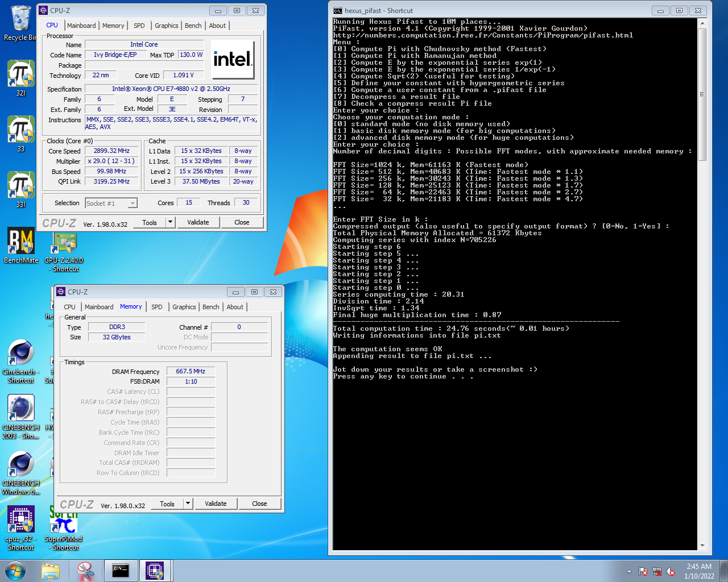The width and height of the screenshot is (728, 582).
Task: Select SPD tab in lower CPU-Z window
Action: coord(157,307)
